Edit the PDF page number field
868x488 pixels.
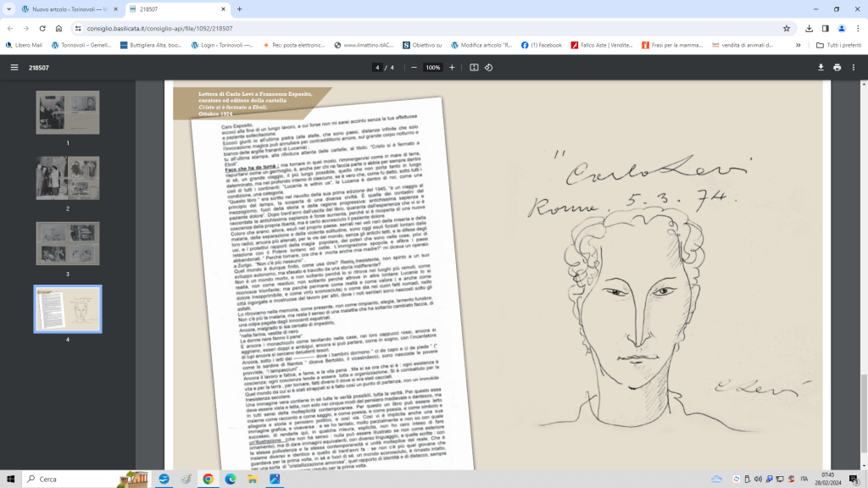tap(377, 68)
